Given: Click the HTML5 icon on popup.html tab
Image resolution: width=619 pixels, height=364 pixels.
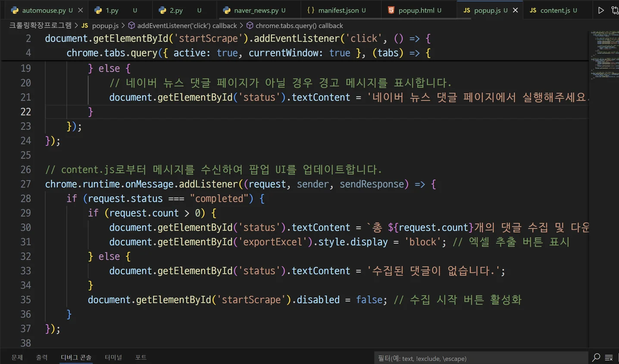Looking at the screenshot, I should click(x=391, y=10).
